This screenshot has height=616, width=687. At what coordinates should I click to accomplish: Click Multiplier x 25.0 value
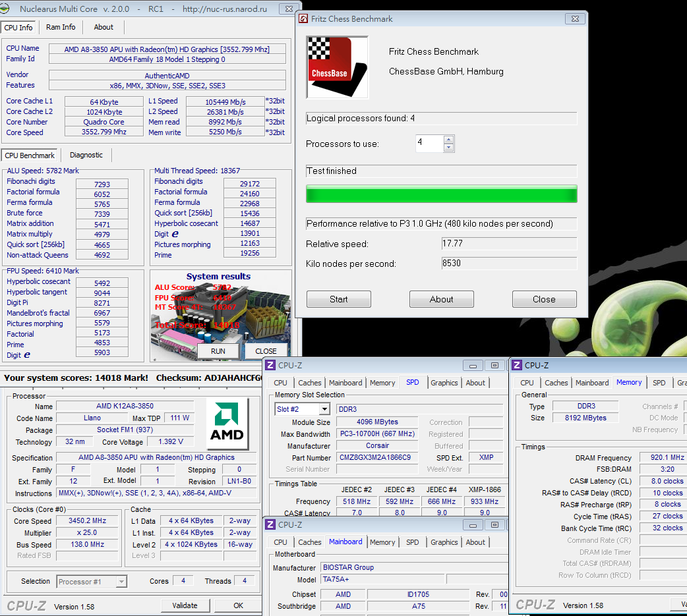(x=87, y=532)
